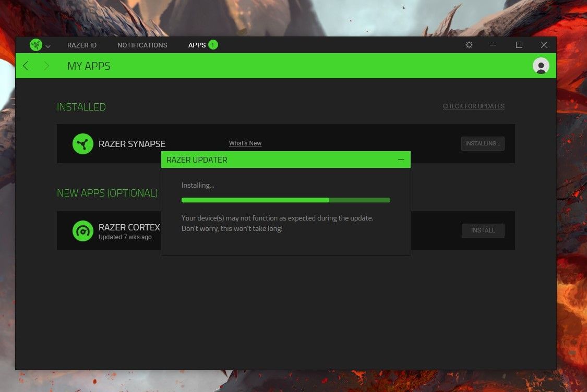Screen dimensions: 587x392
Task: Click the Razer logo icon
Action: (x=36, y=45)
